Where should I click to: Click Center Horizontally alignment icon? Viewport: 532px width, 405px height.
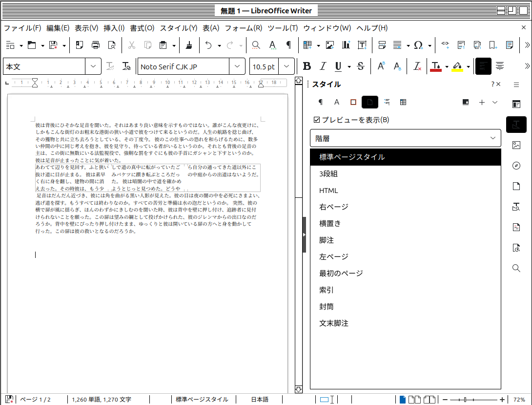tap(500, 66)
